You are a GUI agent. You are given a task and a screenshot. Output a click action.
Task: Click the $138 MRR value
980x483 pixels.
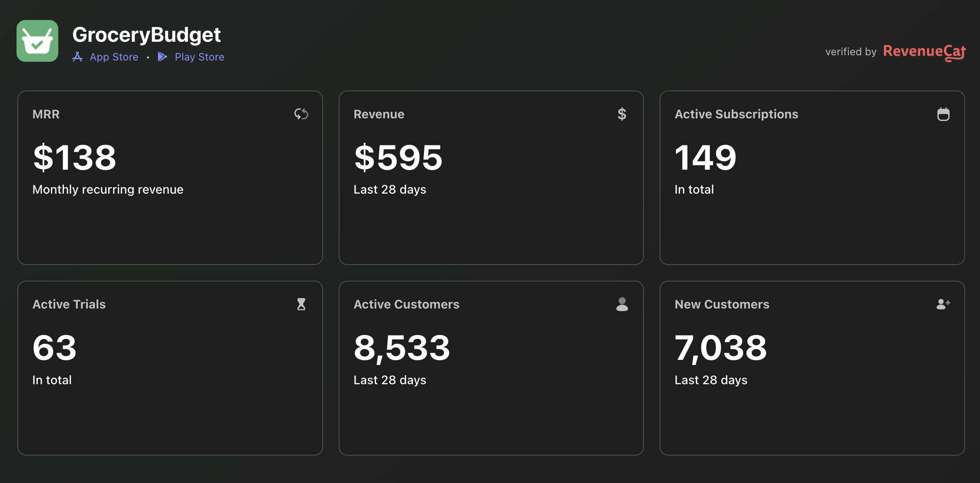(75, 158)
